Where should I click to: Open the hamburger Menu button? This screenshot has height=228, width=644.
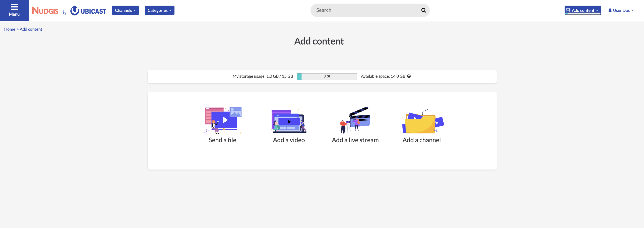click(x=14, y=11)
